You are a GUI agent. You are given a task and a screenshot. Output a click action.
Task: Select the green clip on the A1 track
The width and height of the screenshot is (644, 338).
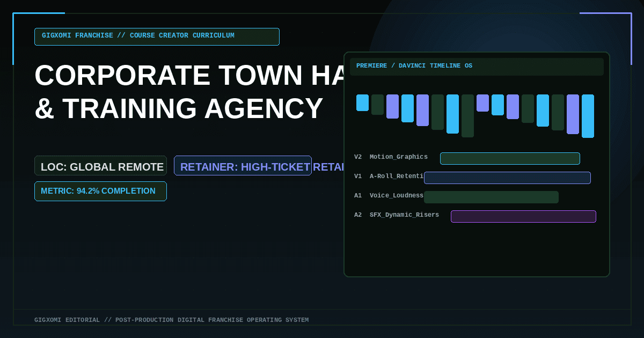(491, 197)
